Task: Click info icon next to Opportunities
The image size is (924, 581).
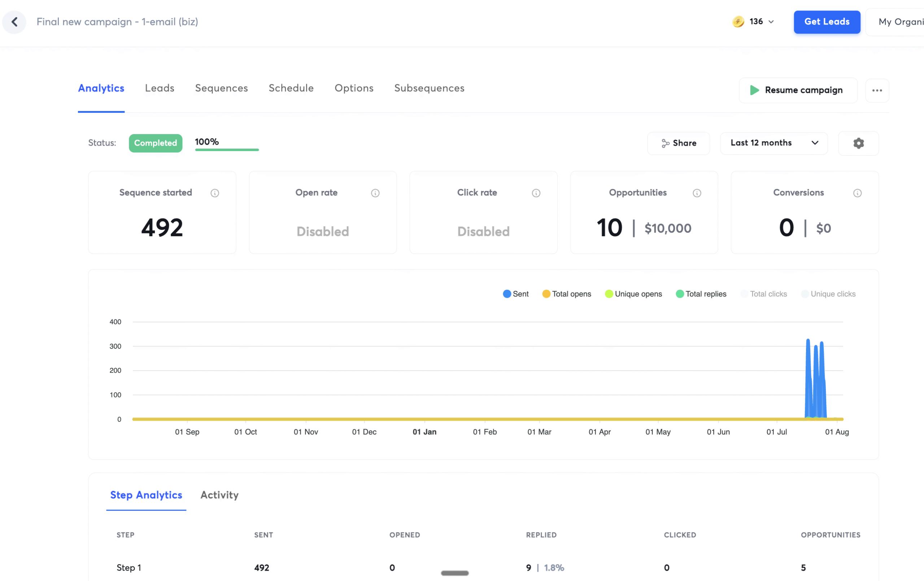Action: pos(697,193)
